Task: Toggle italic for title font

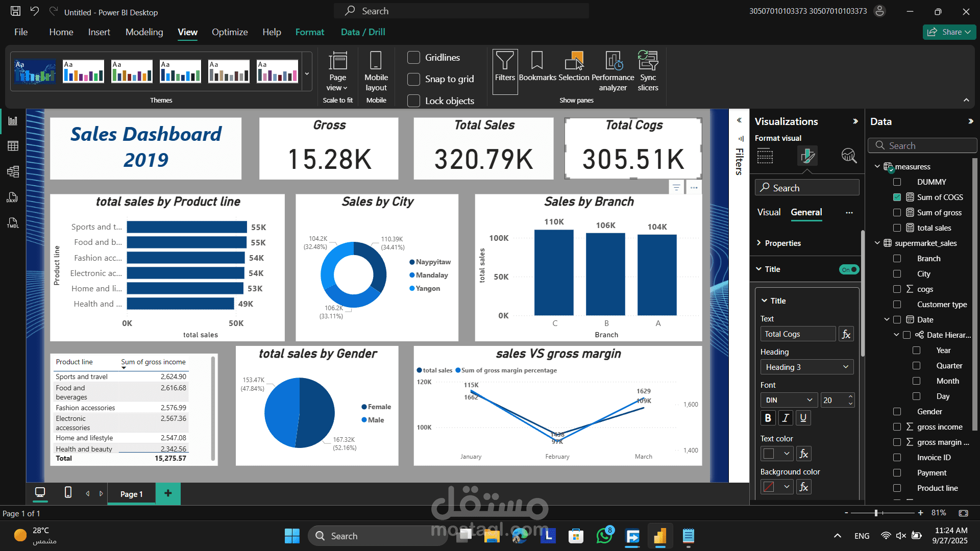Action: point(786,418)
